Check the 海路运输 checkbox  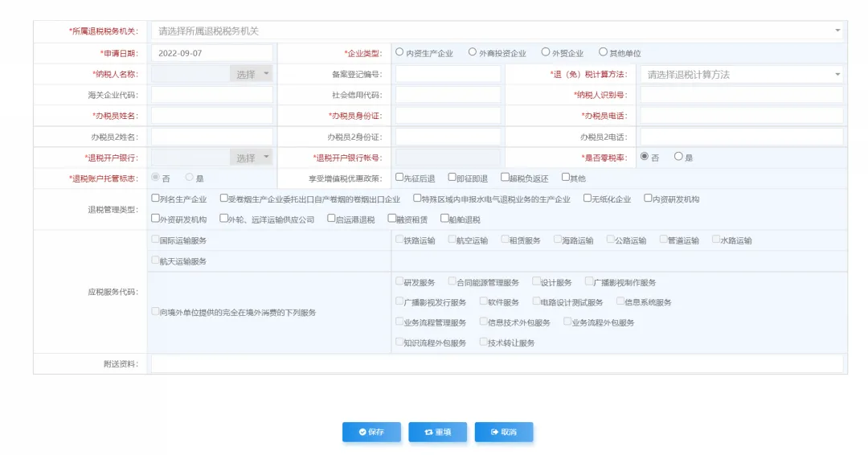click(558, 240)
